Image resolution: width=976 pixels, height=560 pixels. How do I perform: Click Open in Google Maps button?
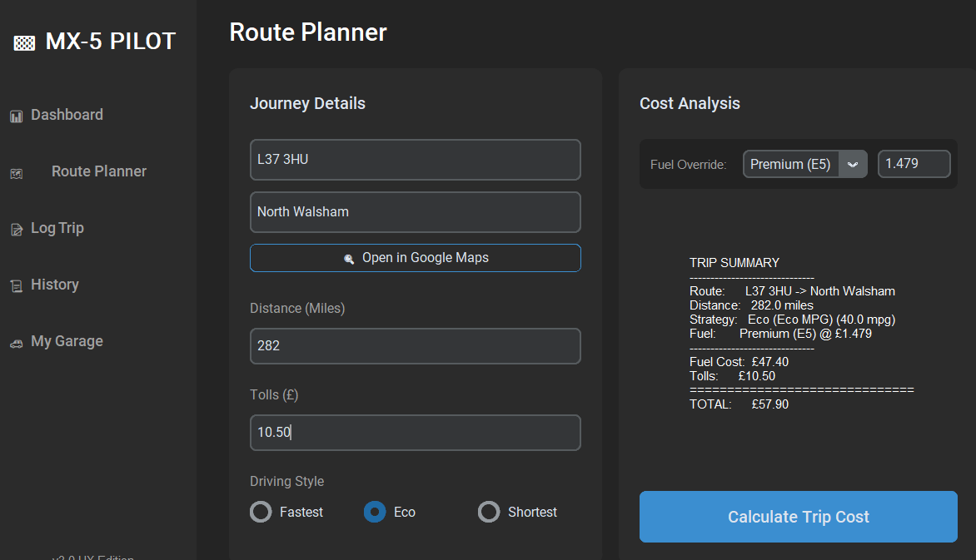[x=415, y=258]
